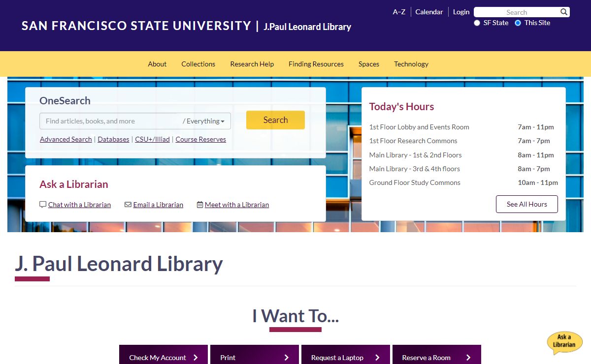Click the J.Paul Leonard Library header link
This screenshot has height=364, width=591.
pos(307,27)
